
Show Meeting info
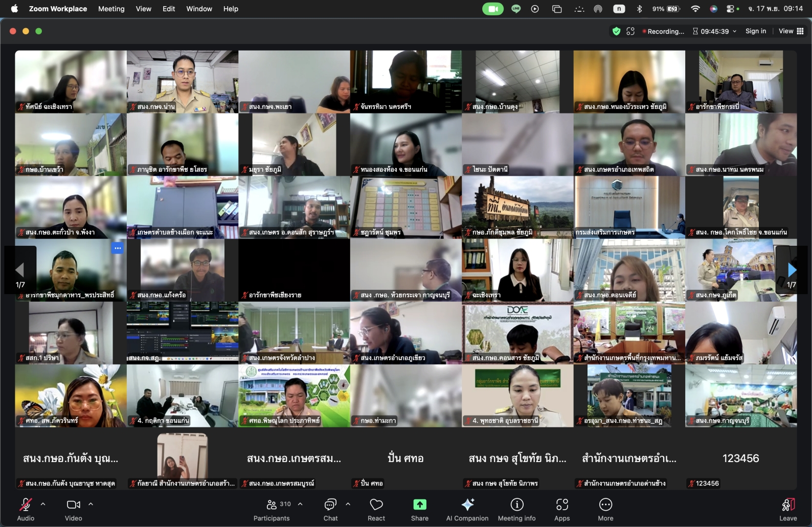click(516, 510)
